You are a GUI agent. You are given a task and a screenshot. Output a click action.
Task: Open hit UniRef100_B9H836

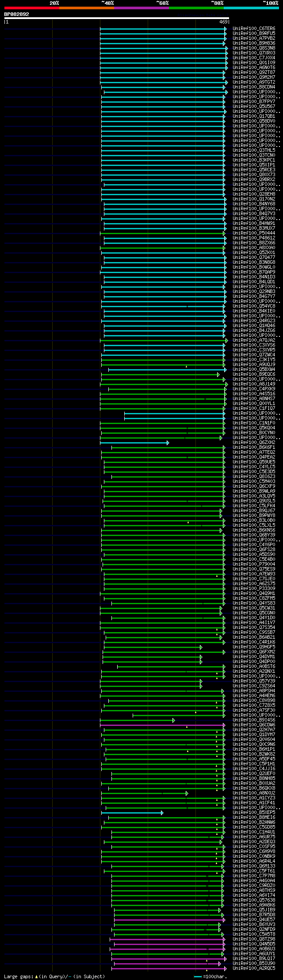[254, 43]
